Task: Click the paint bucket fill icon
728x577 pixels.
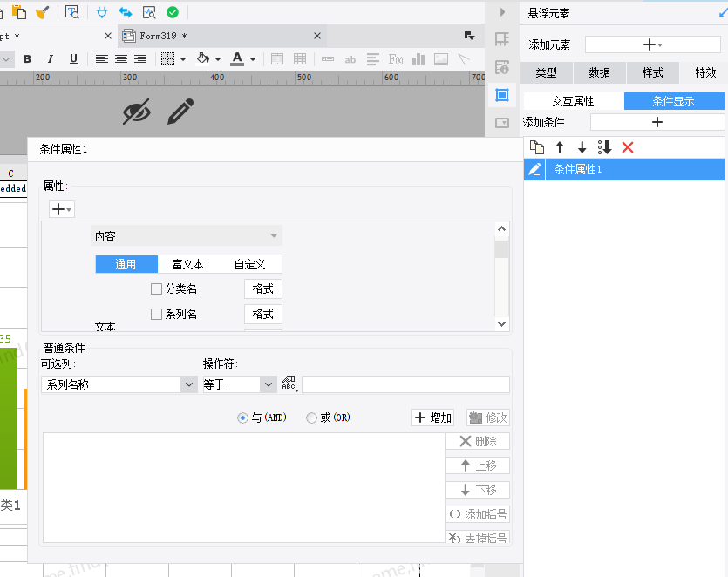Action: pos(203,58)
